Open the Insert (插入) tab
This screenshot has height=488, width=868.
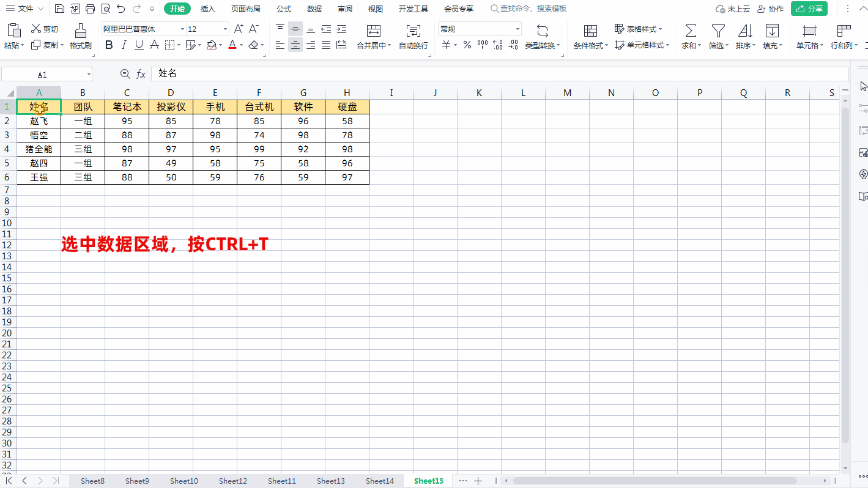click(x=208, y=9)
